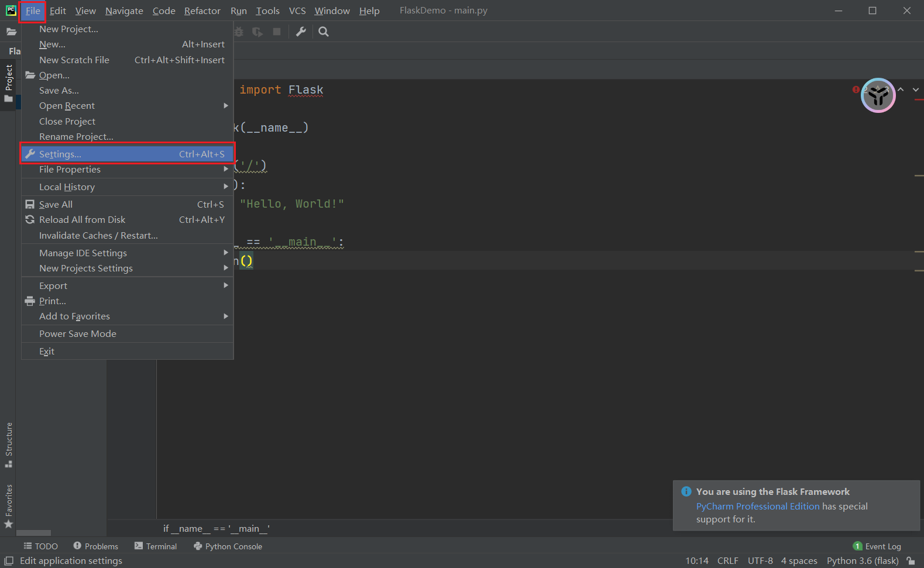
Task: Choose Rename Project...
Action: (128, 136)
